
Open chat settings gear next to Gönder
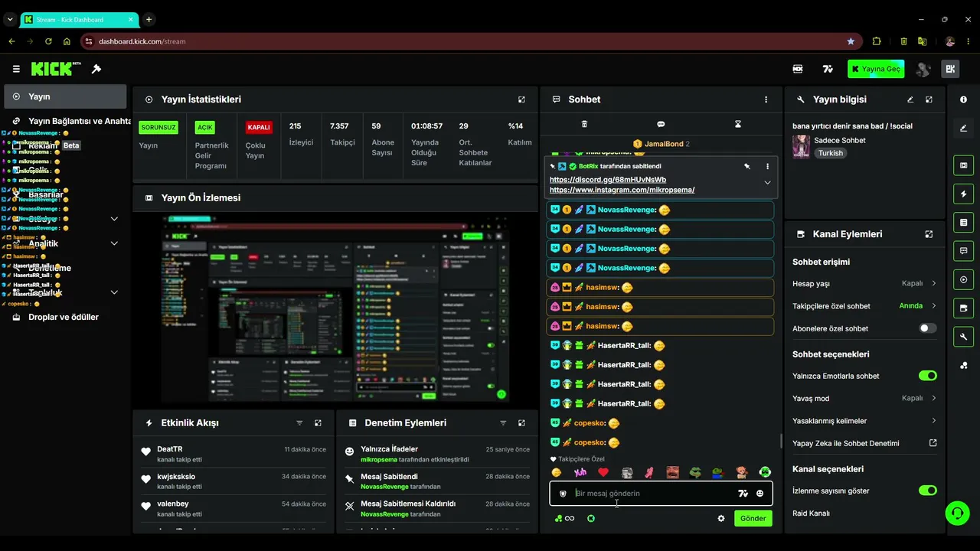[720, 518]
